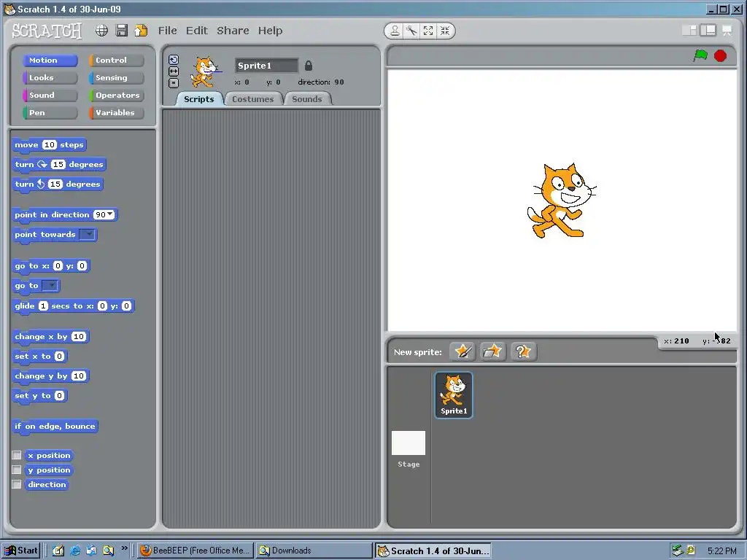
Task: Click the save project floppy icon
Action: click(x=122, y=31)
